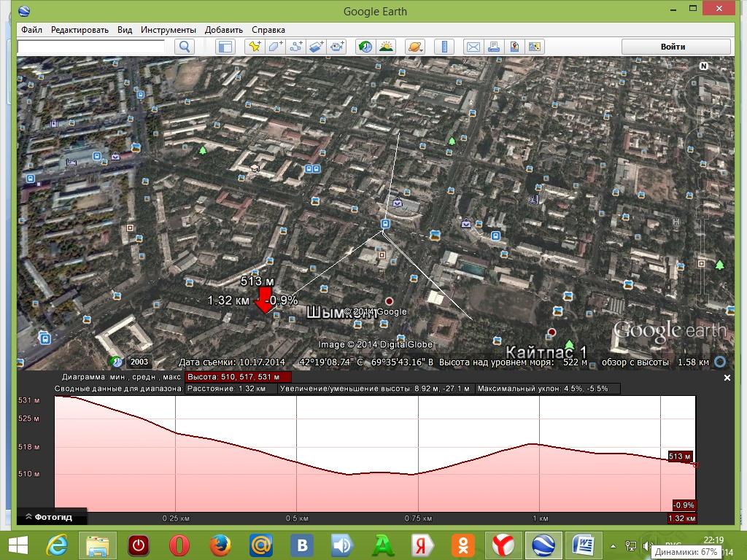Save image icon in toolbar
Screen dimensions: 747x560
coord(514,47)
